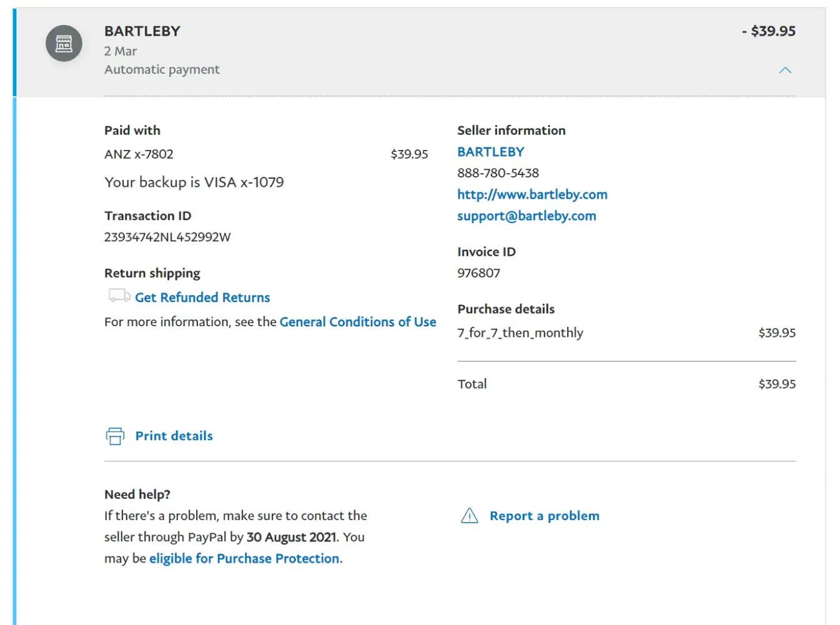Click the return shipping truck icon

tap(119, 296)
